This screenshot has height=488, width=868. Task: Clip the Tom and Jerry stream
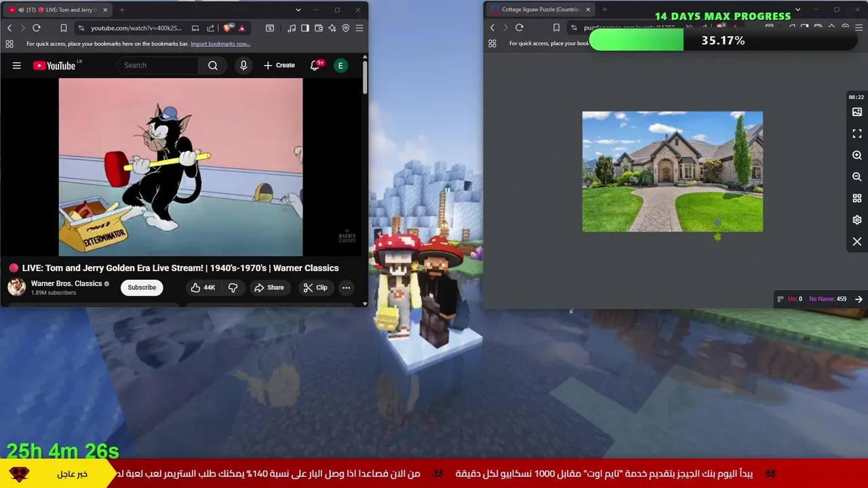coord(315,287)
